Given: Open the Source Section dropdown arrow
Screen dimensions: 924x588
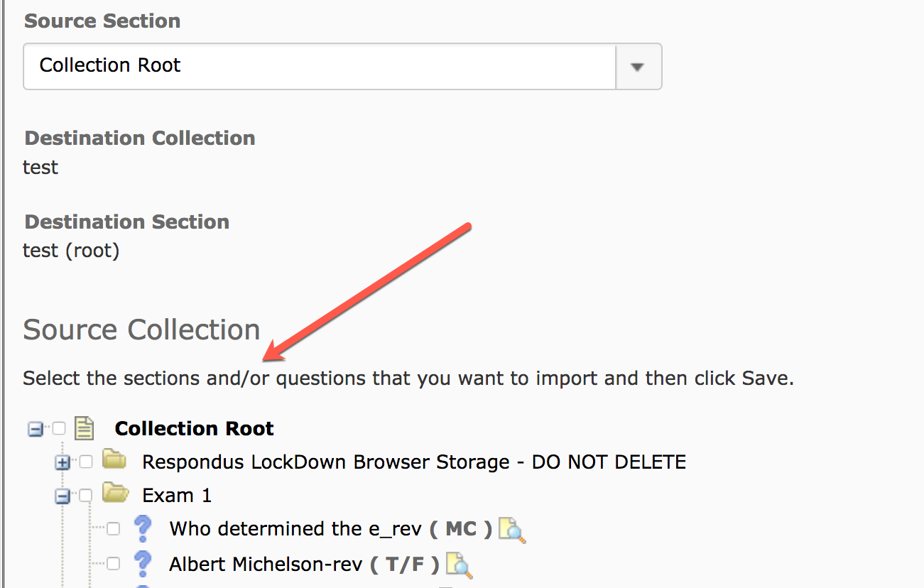Looking at the screenshot, I should 638,67.
